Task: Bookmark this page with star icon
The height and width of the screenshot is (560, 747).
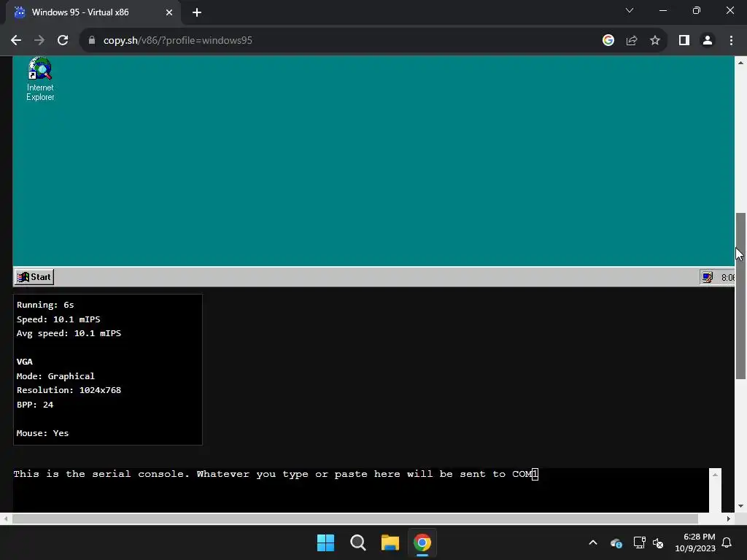Action: [x=655, y=41]
